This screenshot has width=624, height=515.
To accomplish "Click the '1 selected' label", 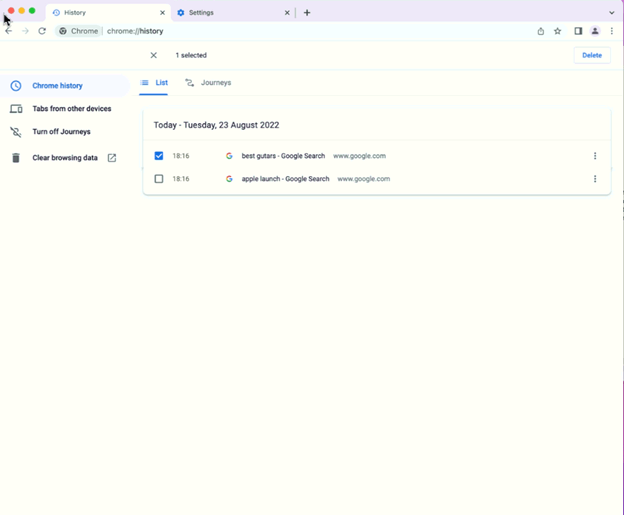I will pos(191,55).
